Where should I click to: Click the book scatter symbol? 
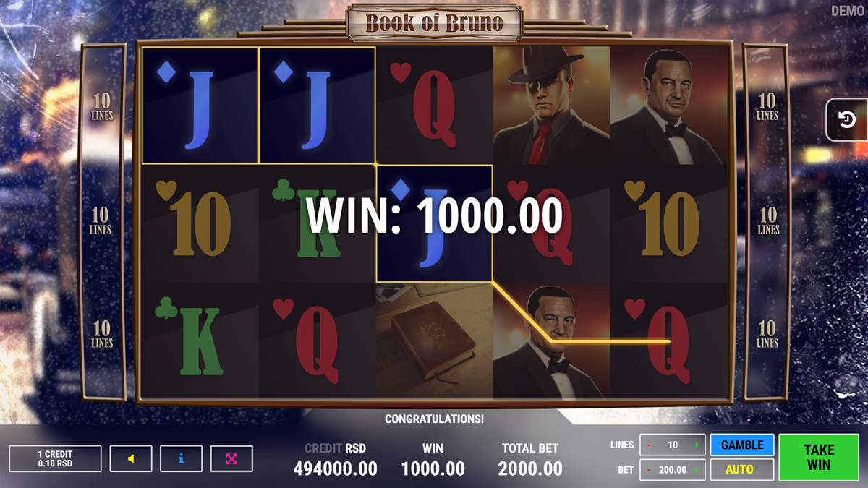pyautogui.click(x=434, y=341)
